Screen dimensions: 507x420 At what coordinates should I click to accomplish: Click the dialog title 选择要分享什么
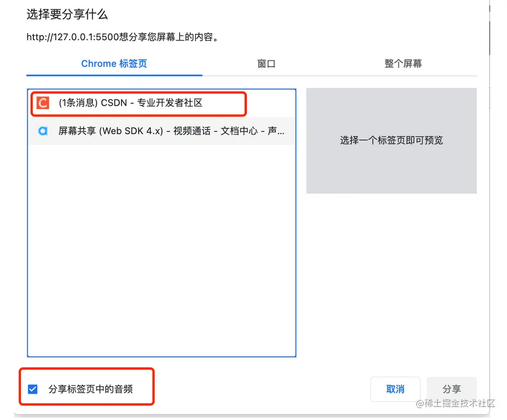coord(67,15)
